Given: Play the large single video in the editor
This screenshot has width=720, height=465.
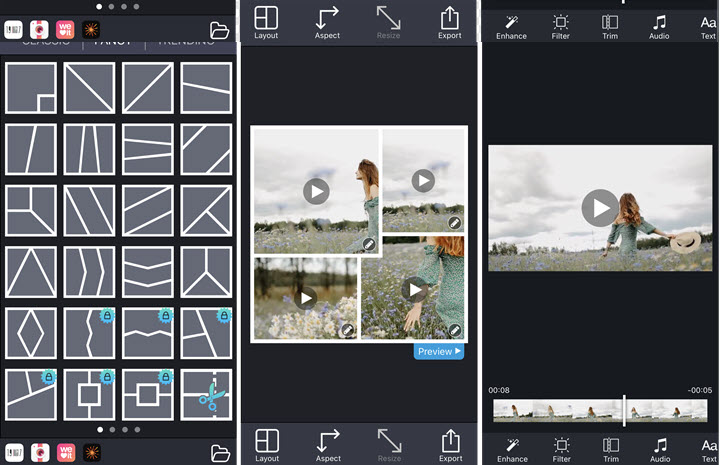Looking at the screenshot, I should pos(600,207).
